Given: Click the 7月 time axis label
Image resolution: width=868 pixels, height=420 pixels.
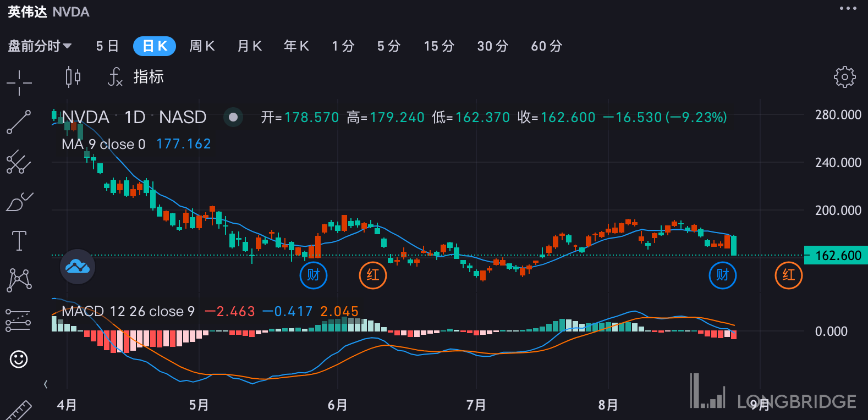Looking at the screenshot, I should [x=476, y=405].
